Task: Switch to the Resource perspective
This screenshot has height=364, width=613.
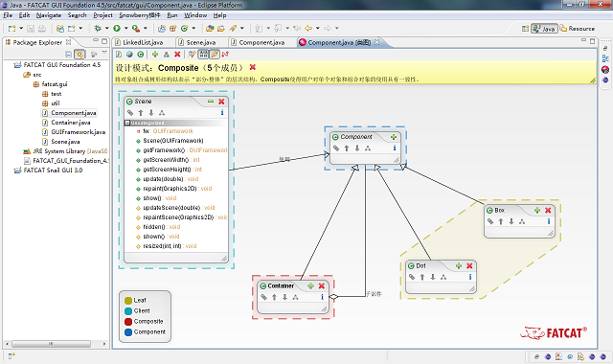Action: (x=578, y=29)
